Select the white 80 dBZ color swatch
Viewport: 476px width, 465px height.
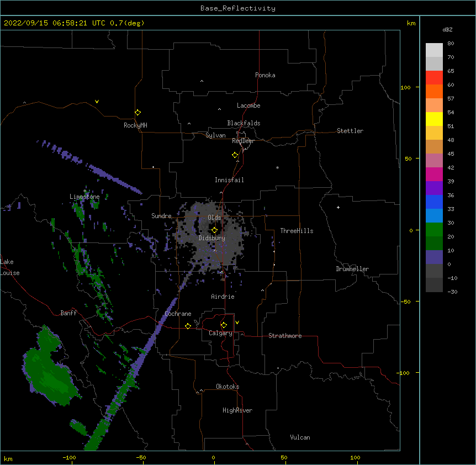coord(434,50)
